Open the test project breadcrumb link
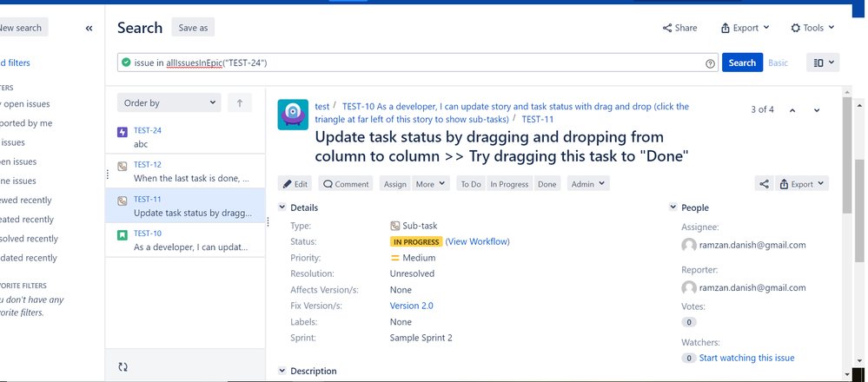 point(322,106)
